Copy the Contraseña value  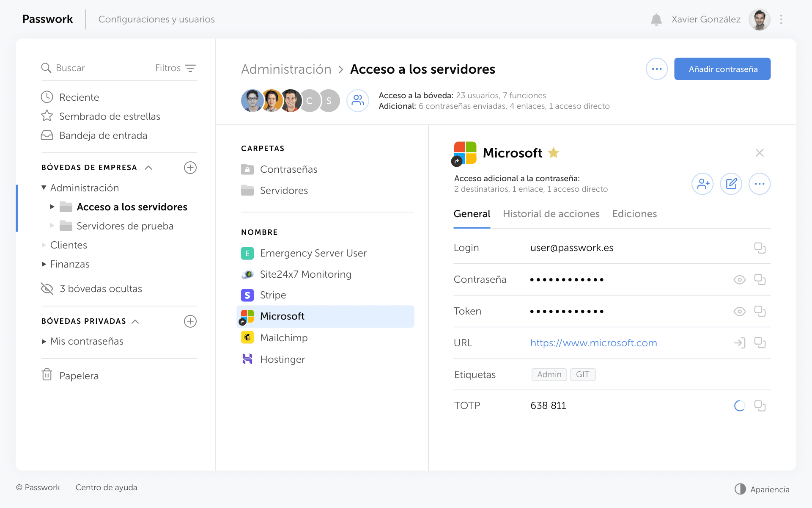760,279
